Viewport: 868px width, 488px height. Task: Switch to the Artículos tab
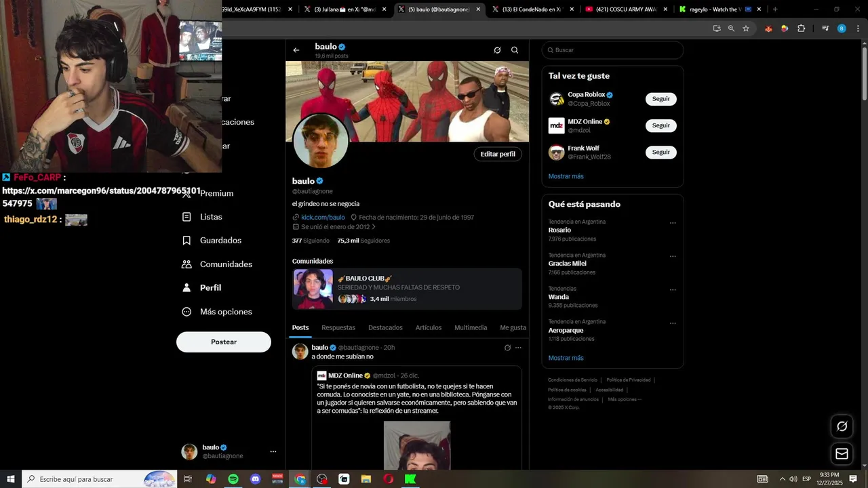pos(429,327)
